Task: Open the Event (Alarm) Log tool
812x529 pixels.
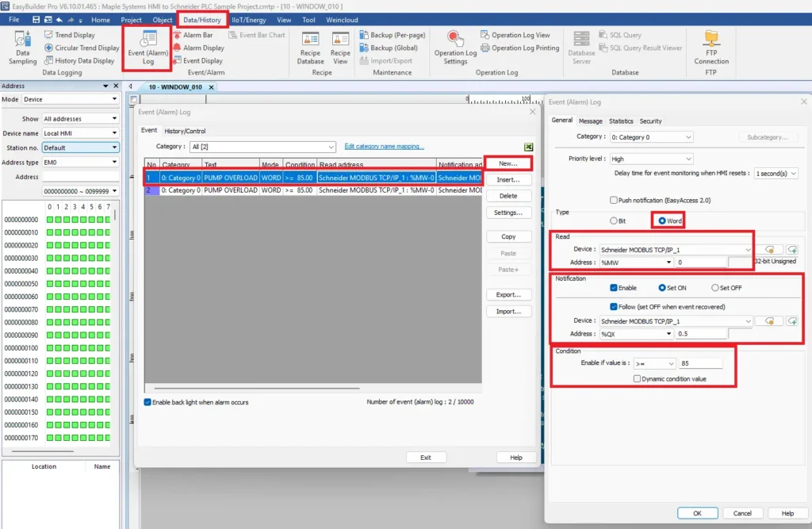Action: click(148, 48)
